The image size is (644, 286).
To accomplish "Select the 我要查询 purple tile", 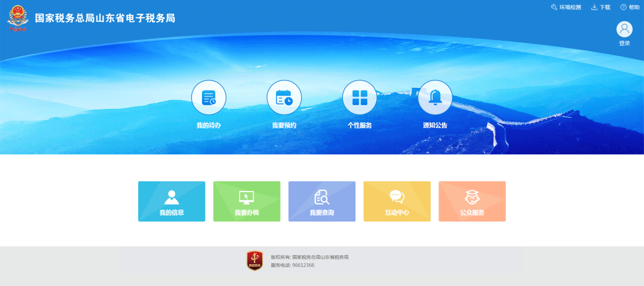I will click(322, 201).
